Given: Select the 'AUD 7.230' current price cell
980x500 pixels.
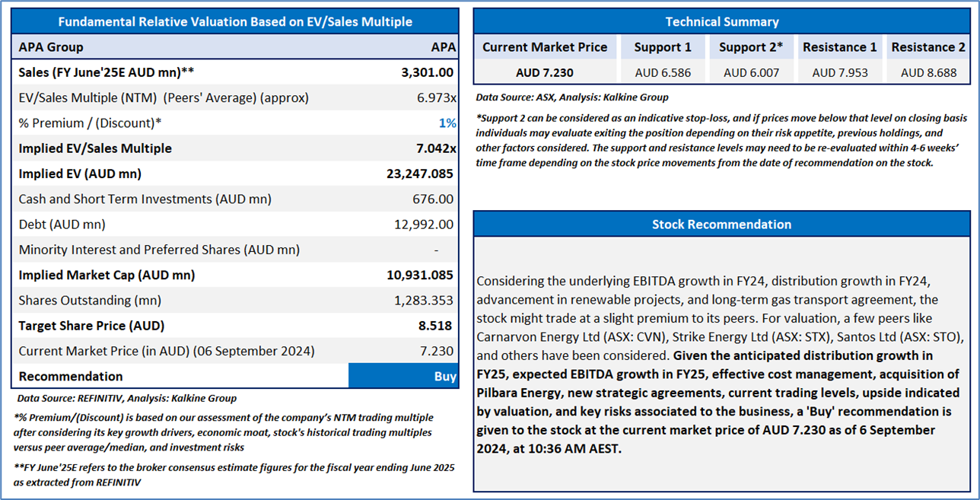Looking at the screenshot, I should 545,73.
